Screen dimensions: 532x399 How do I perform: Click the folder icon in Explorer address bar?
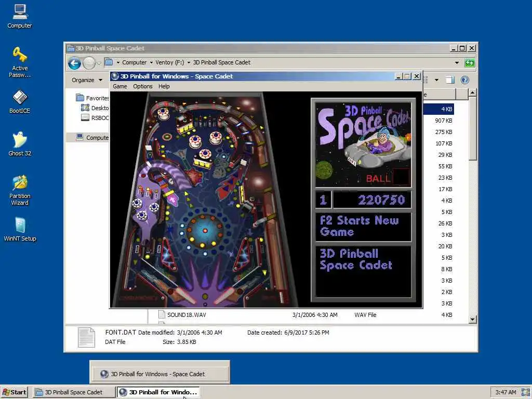109,62
